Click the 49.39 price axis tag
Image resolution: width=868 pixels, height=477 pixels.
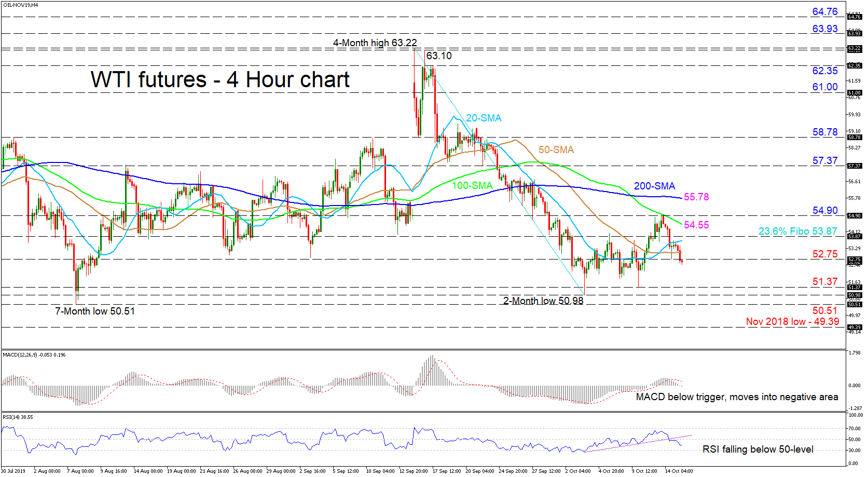coord(855,328)
